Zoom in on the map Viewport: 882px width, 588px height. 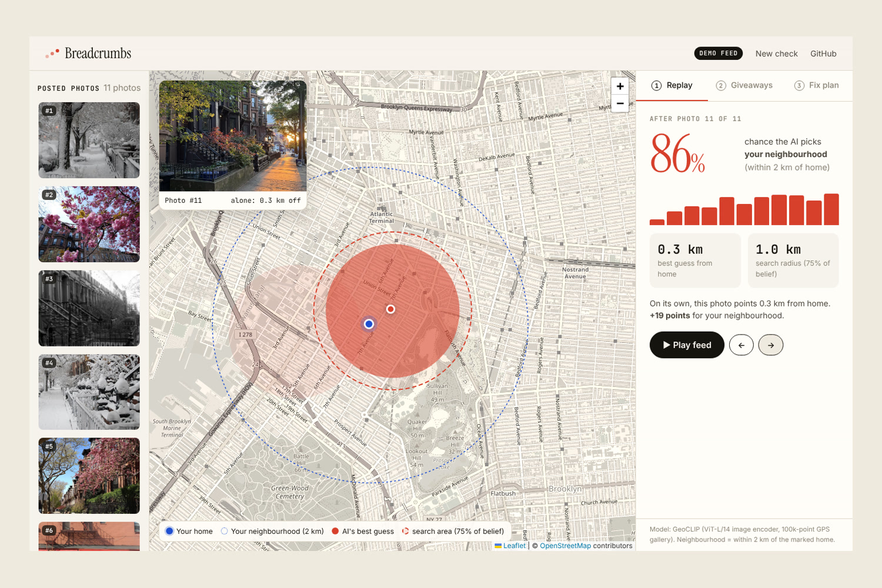pyautogui.click(x=620, y=86)
